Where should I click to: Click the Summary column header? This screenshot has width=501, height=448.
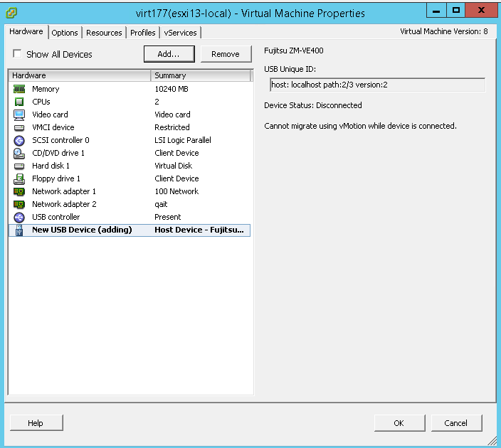tap(201, 75)
